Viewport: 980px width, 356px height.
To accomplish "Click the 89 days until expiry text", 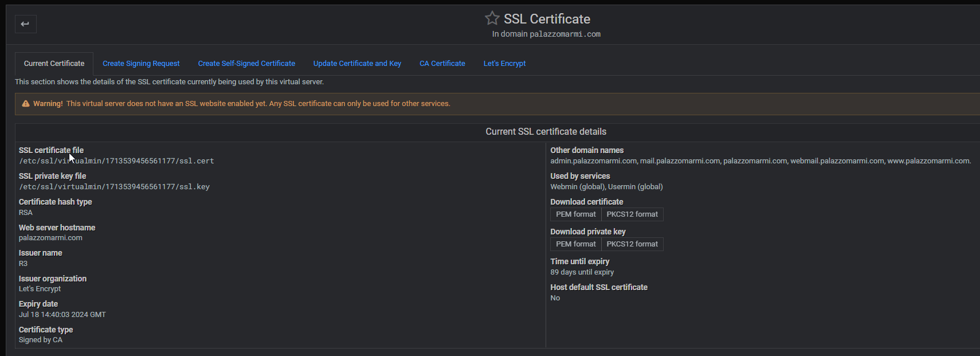I will coord(582,272).
